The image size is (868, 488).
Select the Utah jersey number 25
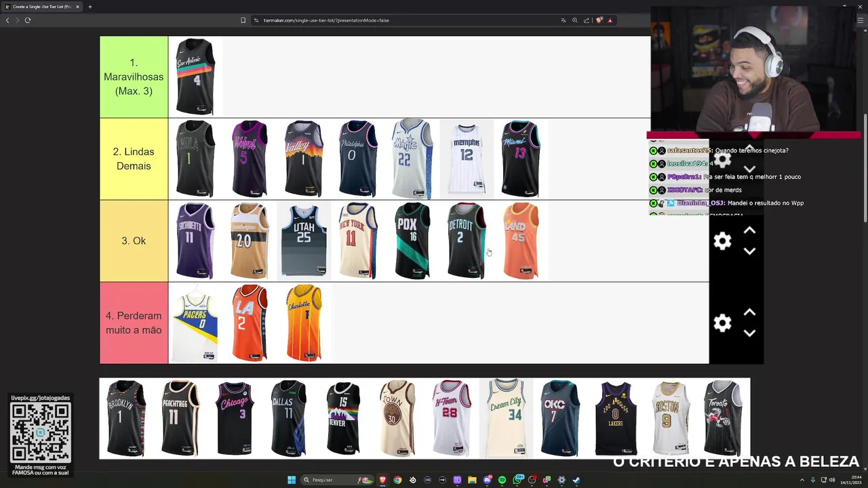(304, 241)
